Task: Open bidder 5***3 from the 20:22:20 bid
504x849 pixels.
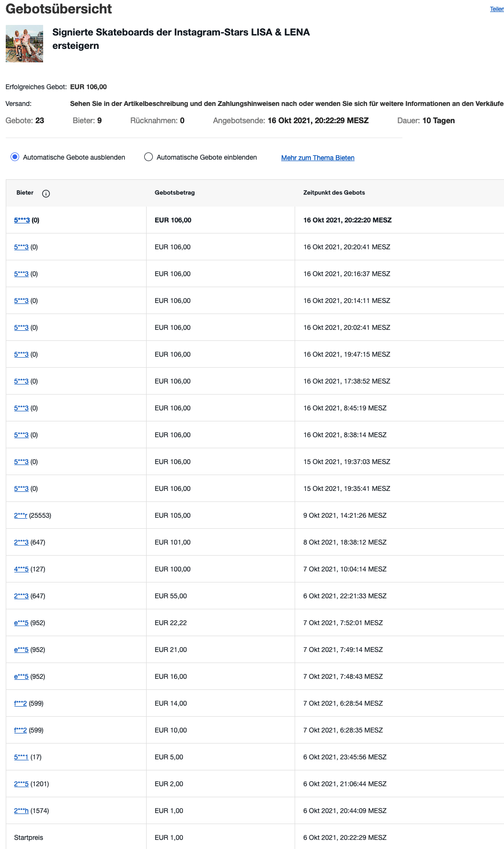Action: 22,220
